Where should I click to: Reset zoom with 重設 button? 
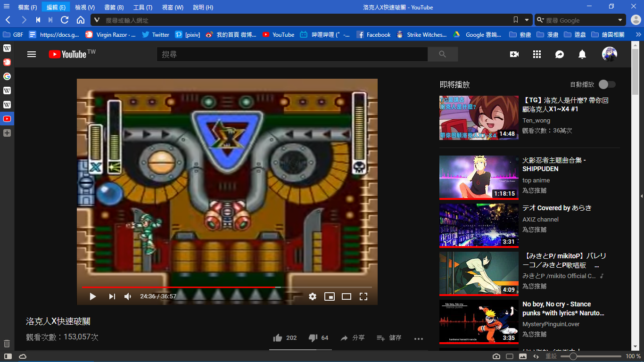tap(551, 356)
